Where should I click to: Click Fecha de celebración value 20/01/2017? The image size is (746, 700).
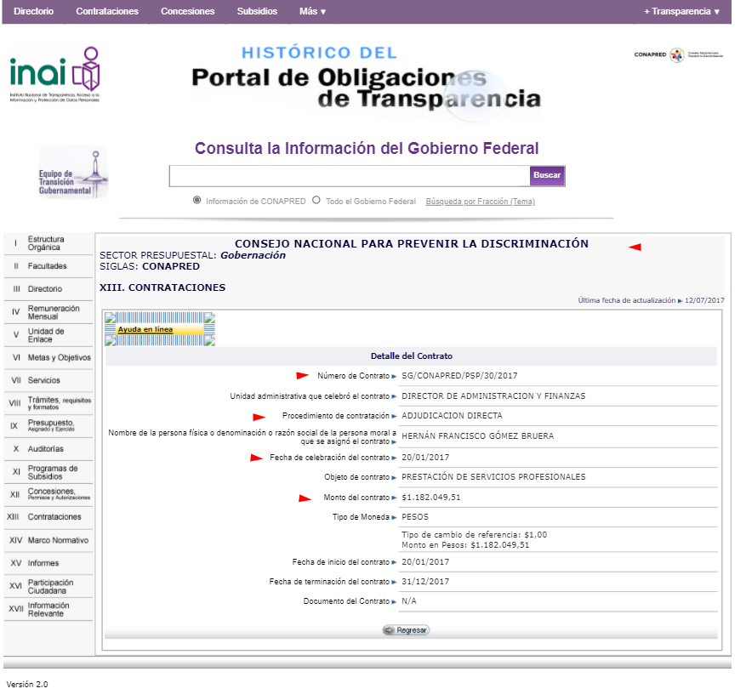[424, 458]
